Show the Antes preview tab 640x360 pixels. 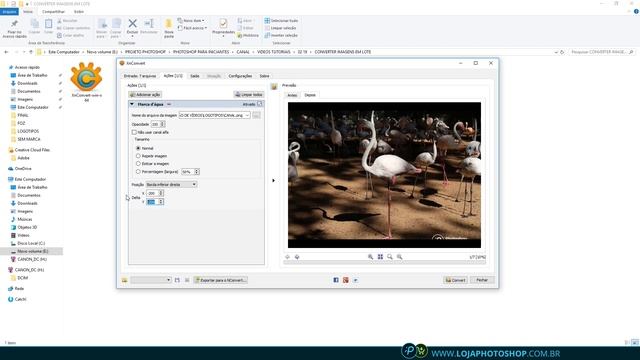point(292,95)
